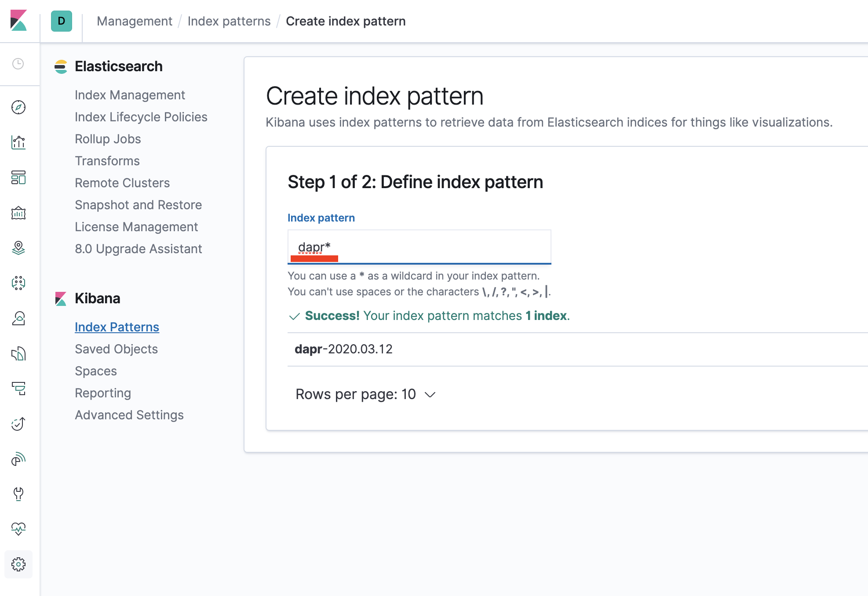Image resolution: width=868 pixels, height=596 pixels.
Task: Click the Index pattern text field
Action: click(419, 247)
